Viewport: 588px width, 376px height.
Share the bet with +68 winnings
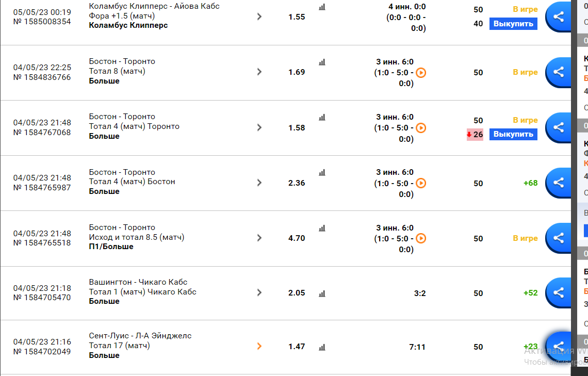click(x=559, y=183)
